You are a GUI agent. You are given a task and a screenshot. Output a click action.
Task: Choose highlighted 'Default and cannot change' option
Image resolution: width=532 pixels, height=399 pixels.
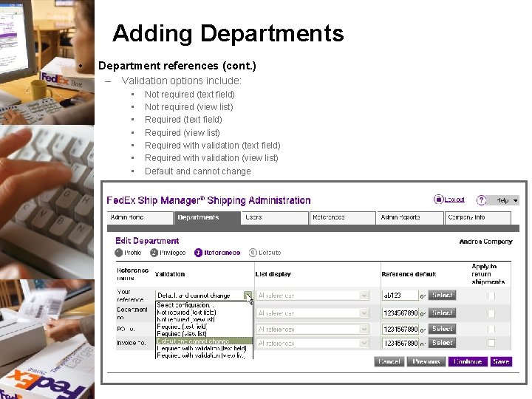click(x=204, y=341)
